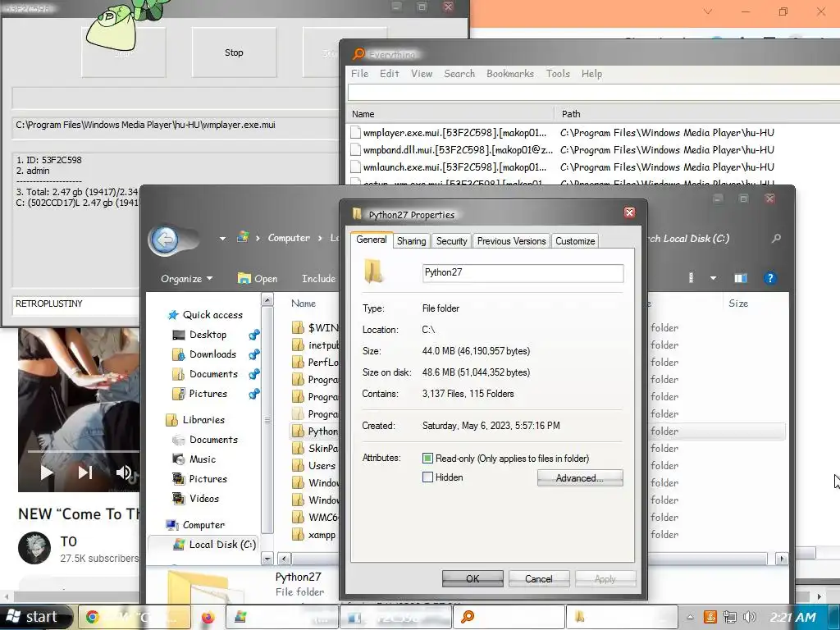Switch to the Sharing tab
This screenshot has width=840, height=630.
[412, 241]
